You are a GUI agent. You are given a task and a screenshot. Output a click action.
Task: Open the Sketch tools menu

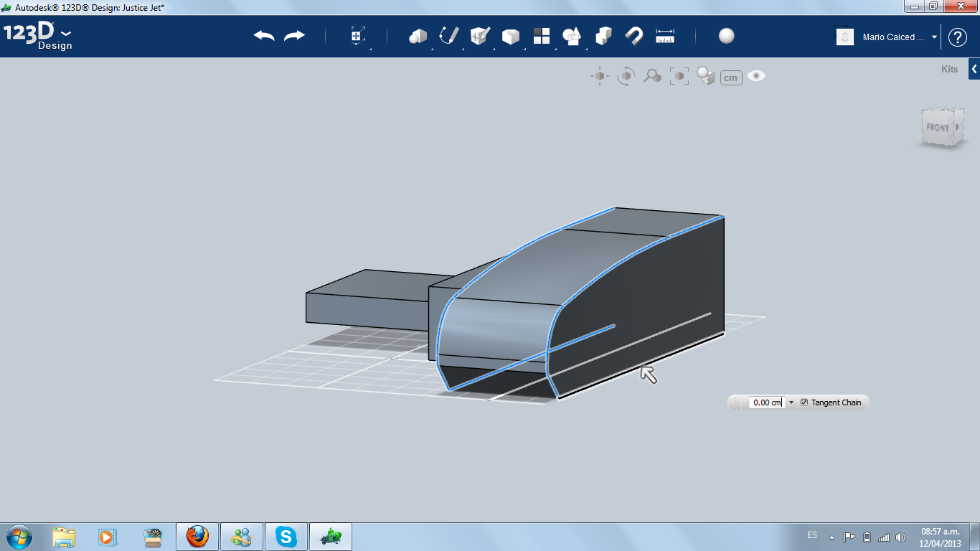448,36
